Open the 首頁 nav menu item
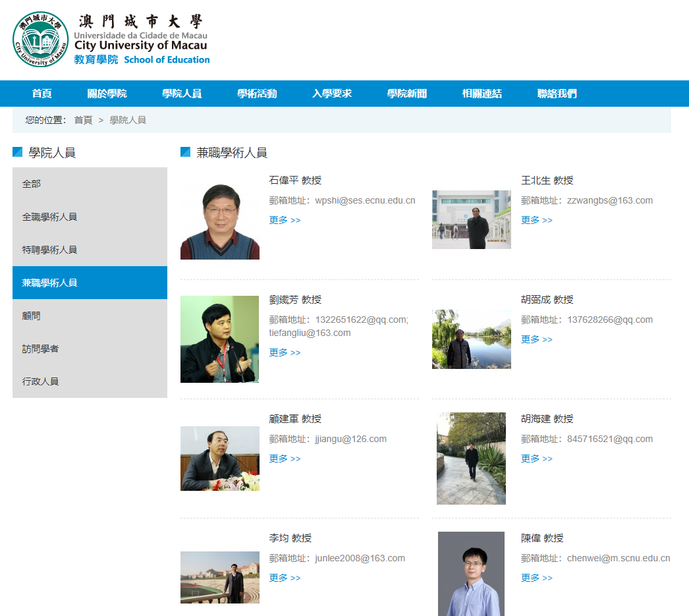Image resolution: width=689 pixels, height=616 pixels. pyautogui.click(x=41, y=94)
